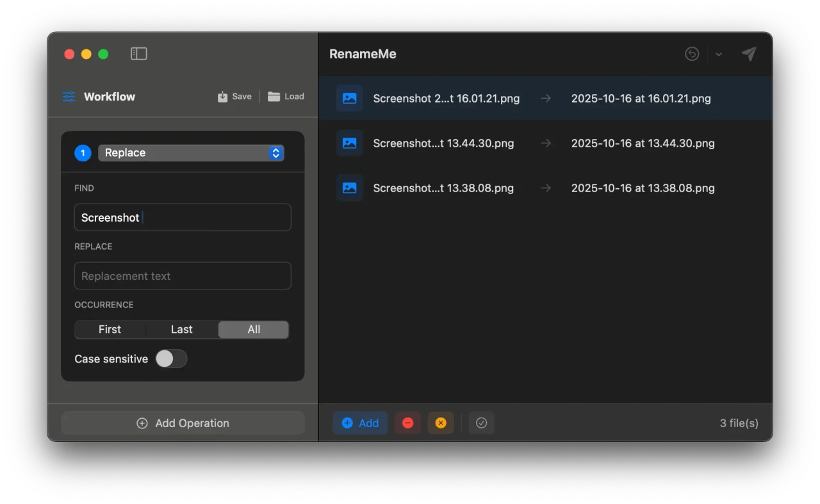Open the Replace operation type dropdown
Image resolution: width=820 pixels, height=504 pixels.
point(191,152)
